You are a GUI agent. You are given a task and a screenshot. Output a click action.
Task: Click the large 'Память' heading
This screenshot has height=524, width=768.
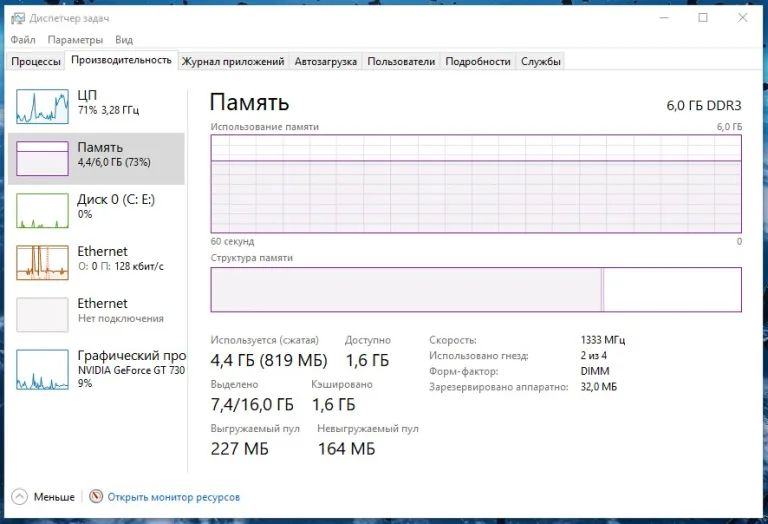249,102
